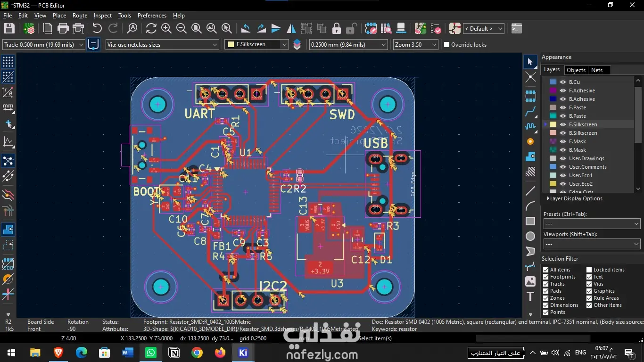Refresh the PCB view
The width and height of the screenshot is (644, 362).
pyautogui.click(x=151, y=29)
